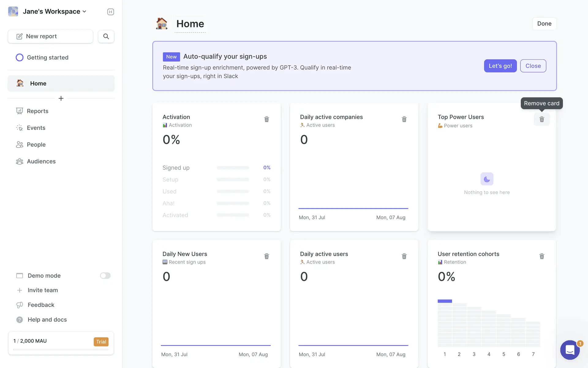Click the Let's go! button

[500, 66]
